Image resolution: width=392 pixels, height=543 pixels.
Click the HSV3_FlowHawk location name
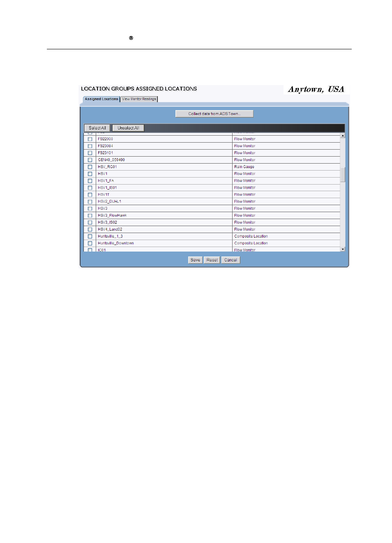click(x=112, y=215)
